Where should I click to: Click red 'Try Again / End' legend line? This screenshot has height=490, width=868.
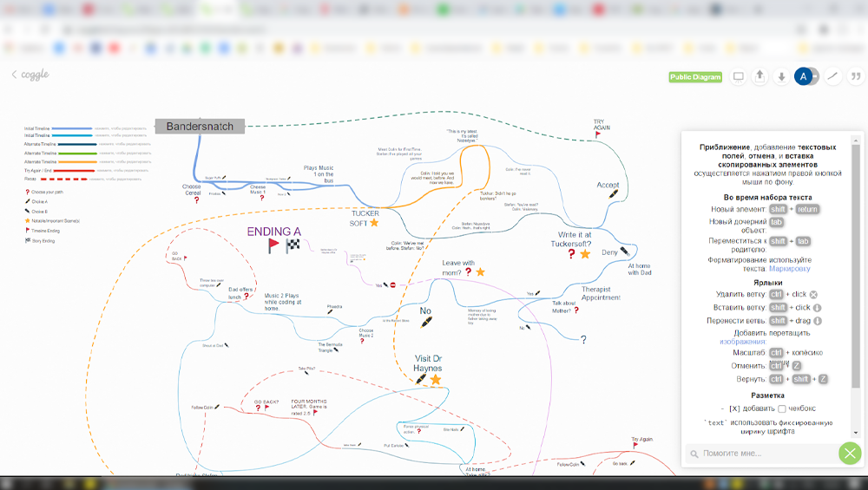click(x=74, y=171)
